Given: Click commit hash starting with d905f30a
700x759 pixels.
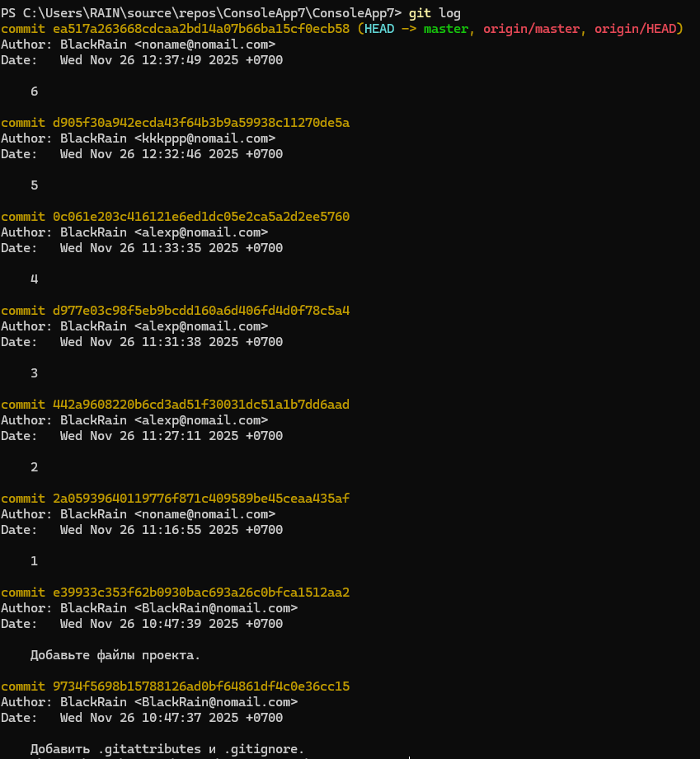Looking at the screenshot, I should click(x=201, y=123).
